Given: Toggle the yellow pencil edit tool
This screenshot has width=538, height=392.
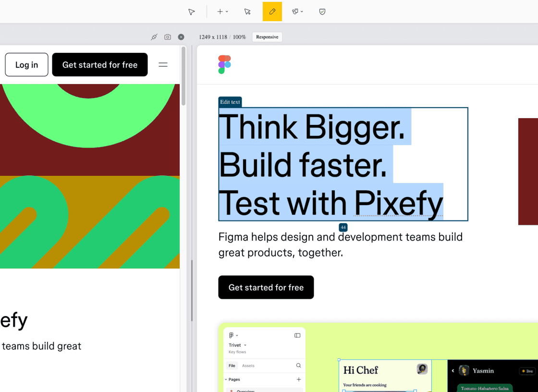Looking at the screenshot, I should click(272, 12).
